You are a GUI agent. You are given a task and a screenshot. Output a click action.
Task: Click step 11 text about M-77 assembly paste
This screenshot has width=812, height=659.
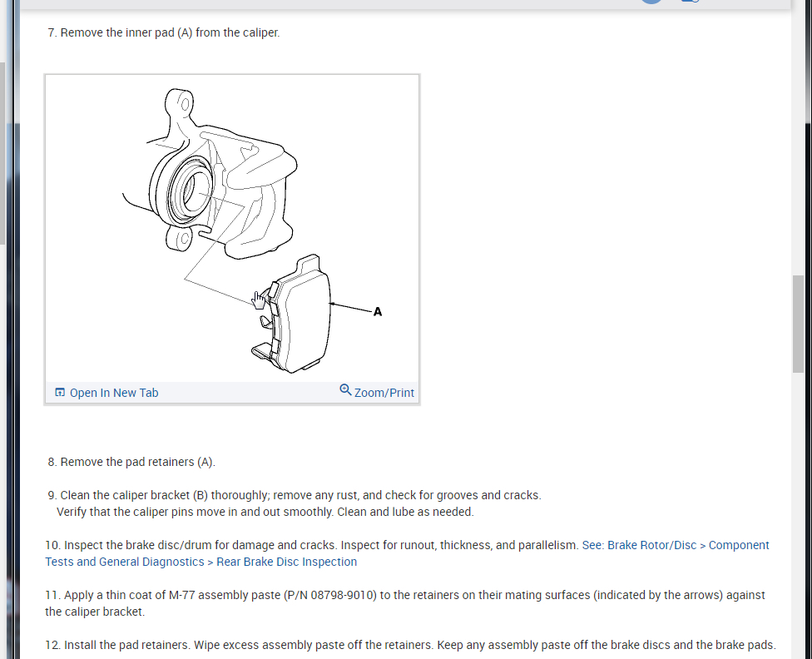click(405, 603)
